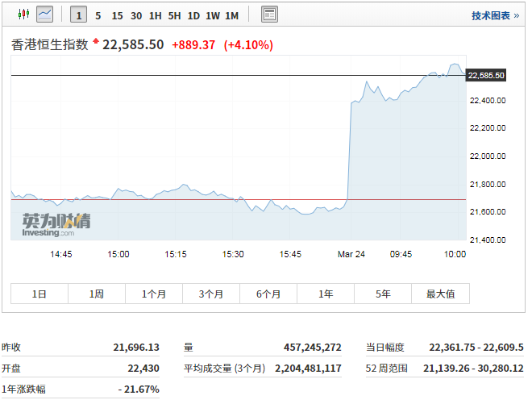Set the interval to 5H
Viewport: 532px width, 400px height.
click(174, 15)
